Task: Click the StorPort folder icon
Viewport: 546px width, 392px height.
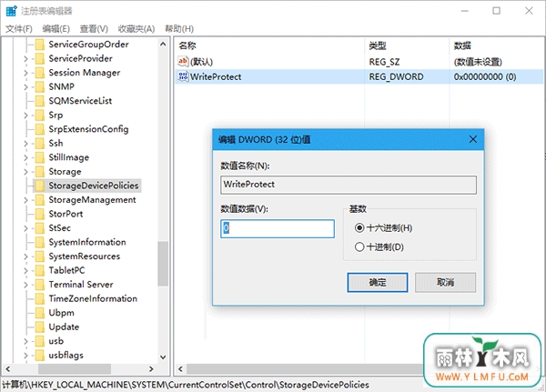Action: pyautogui.click(x=40, y=214)
